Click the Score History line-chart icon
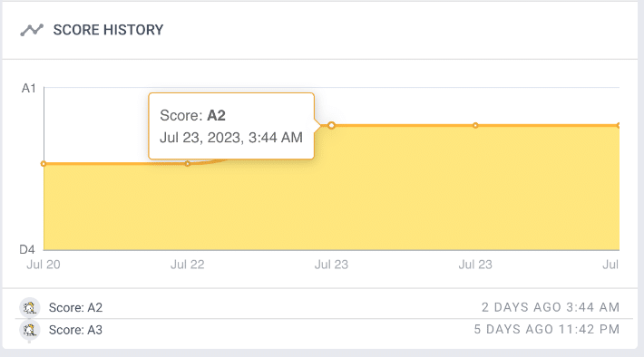 pos(32,30)
